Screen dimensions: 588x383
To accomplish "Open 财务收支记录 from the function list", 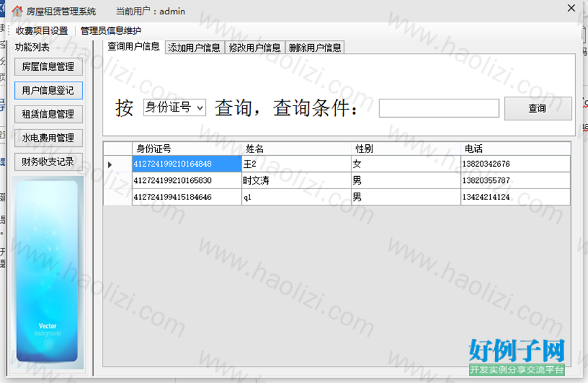I will point(48,162).
